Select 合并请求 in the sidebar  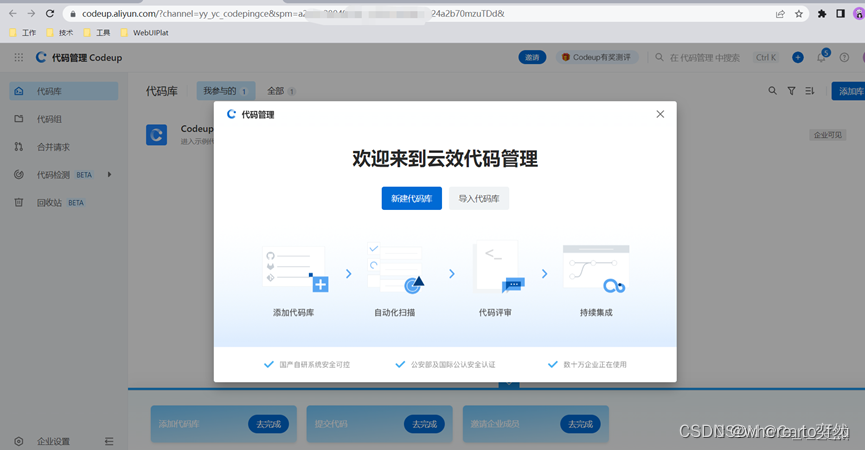tap(63, 147)
